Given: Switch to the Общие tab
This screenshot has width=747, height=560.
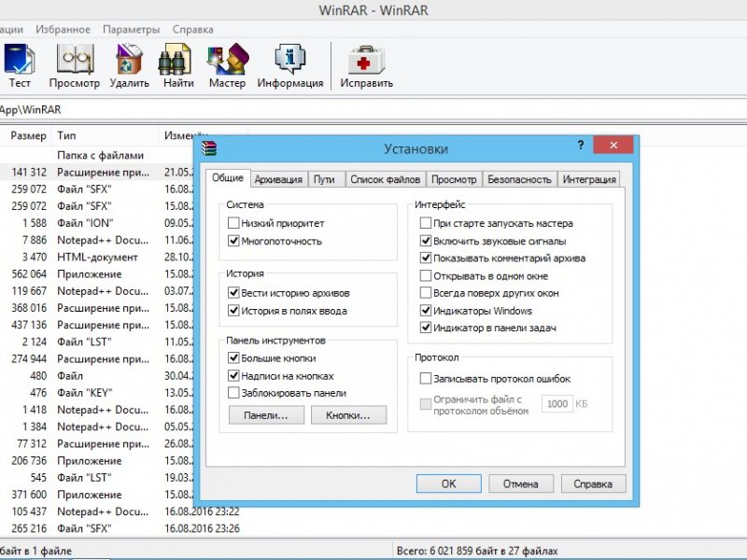Looking at the screenshot, I should 228,177.
